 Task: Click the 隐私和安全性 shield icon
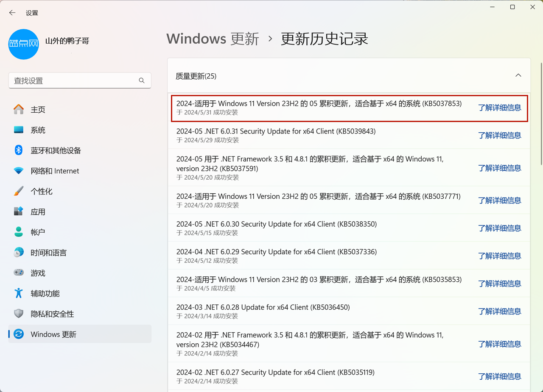19,314
